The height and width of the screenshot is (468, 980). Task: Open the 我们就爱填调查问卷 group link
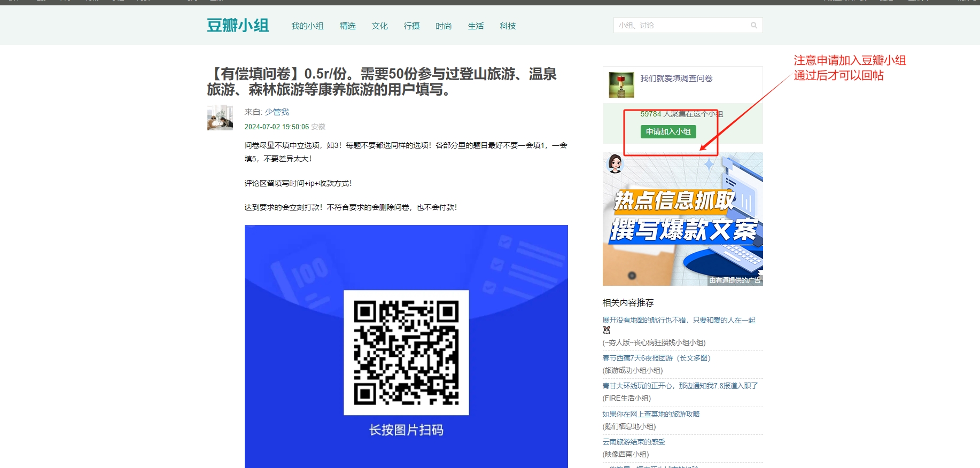pyautogui.click(x=676, y=78)
